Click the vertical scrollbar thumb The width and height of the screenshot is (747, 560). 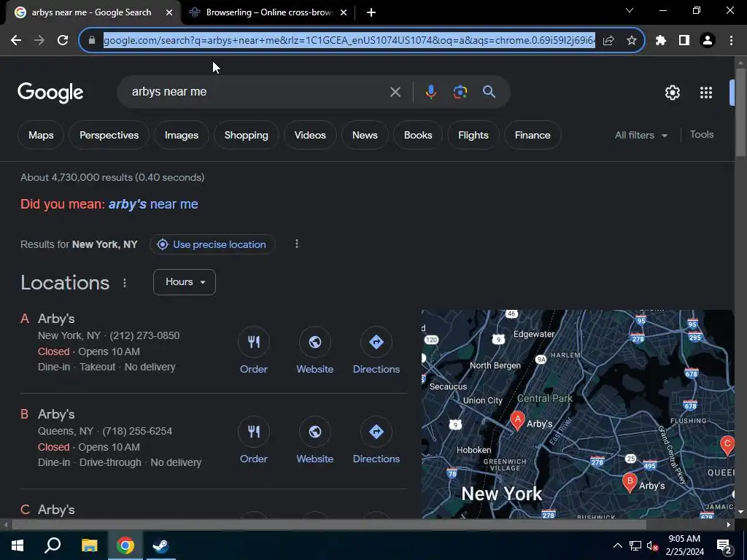click(x=740, y=112)
